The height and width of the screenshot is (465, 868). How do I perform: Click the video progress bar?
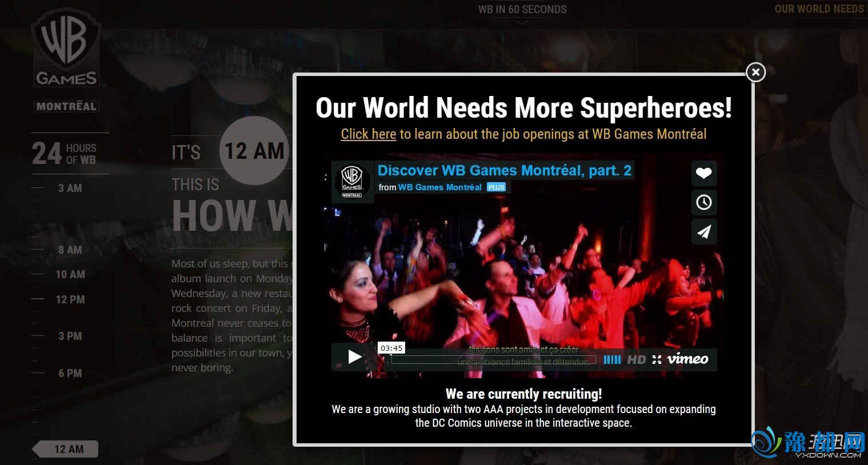click(493, 360)
